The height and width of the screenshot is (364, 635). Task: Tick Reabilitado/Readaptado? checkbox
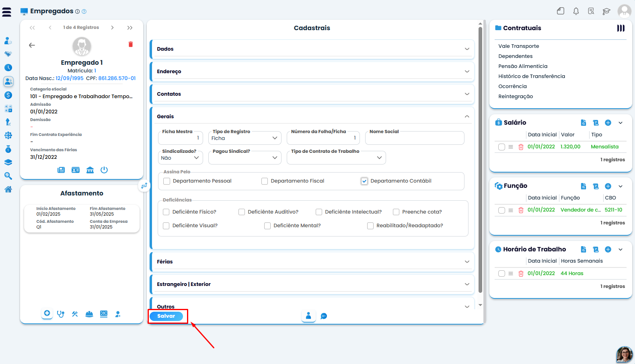(370, 226)
